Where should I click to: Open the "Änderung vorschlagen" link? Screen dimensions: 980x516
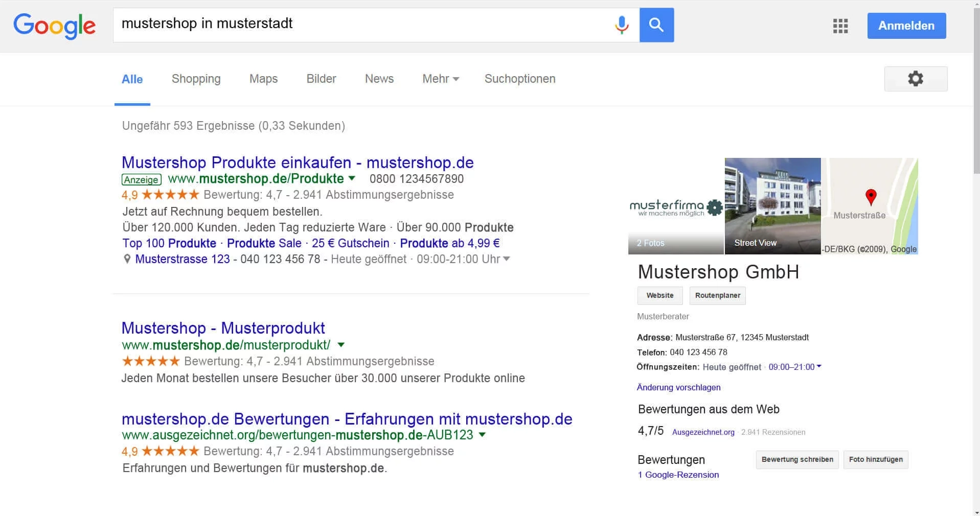(678, 387)
